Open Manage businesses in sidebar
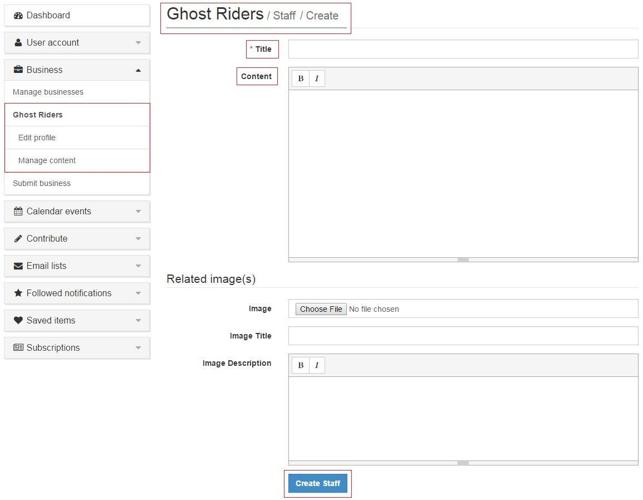Viewport: 643px width, 500px height. coord(77,92)
